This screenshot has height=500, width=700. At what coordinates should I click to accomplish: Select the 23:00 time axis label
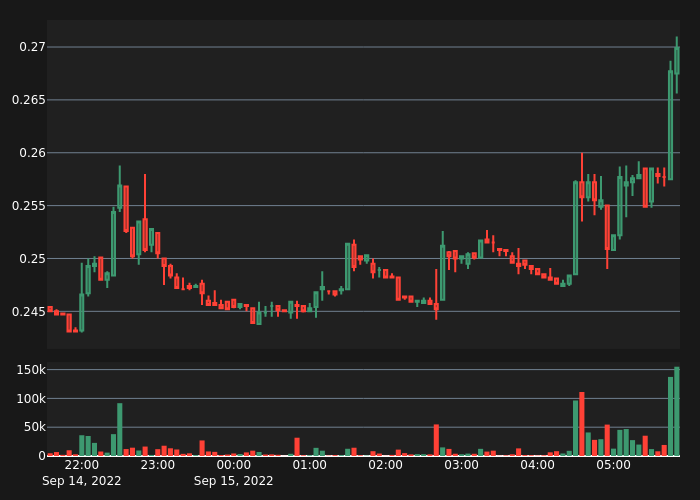158,465
